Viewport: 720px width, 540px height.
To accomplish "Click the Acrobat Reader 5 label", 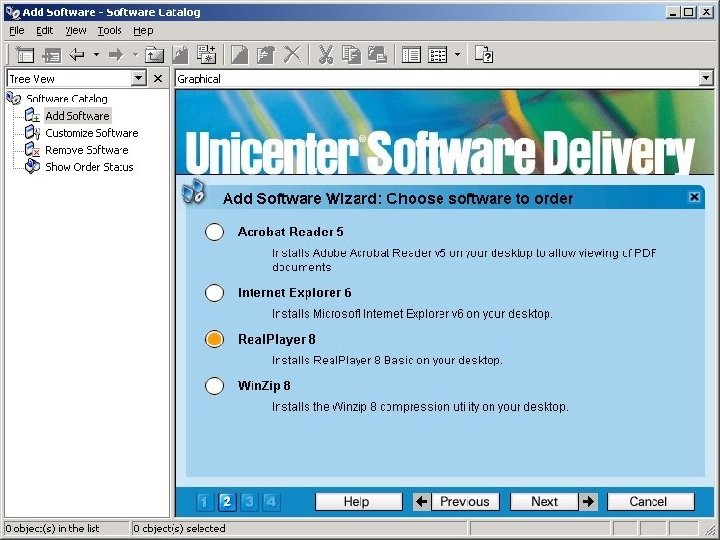I will (x=290, y=232).
